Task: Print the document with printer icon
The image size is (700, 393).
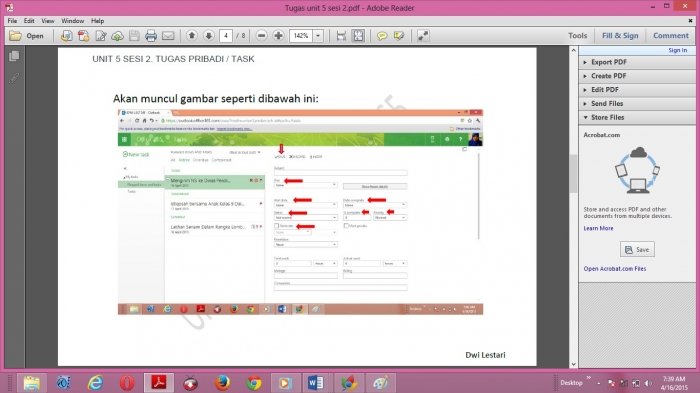Action: click(x=151, y=36)
